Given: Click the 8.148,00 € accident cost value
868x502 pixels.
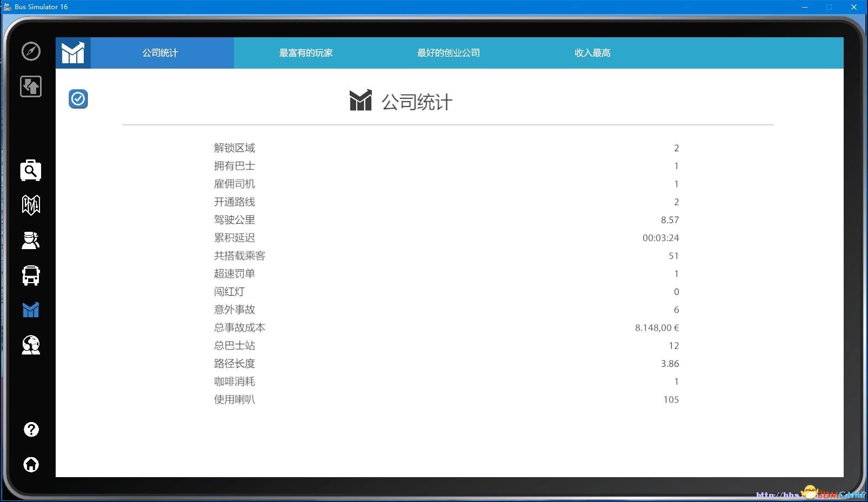Looking at the screenshot, I should pyautogui.click(x=657, y=327).
